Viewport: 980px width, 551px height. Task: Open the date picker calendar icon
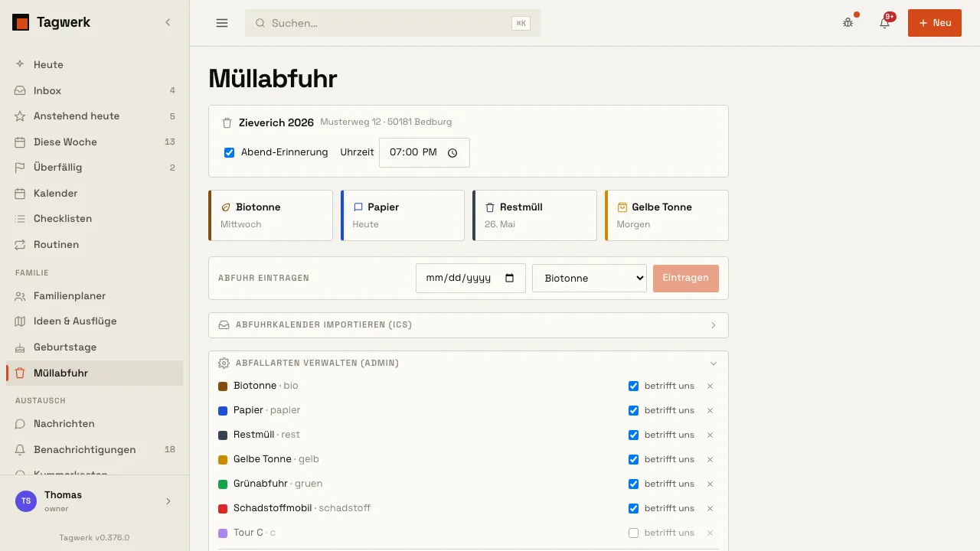click(510, 278)
